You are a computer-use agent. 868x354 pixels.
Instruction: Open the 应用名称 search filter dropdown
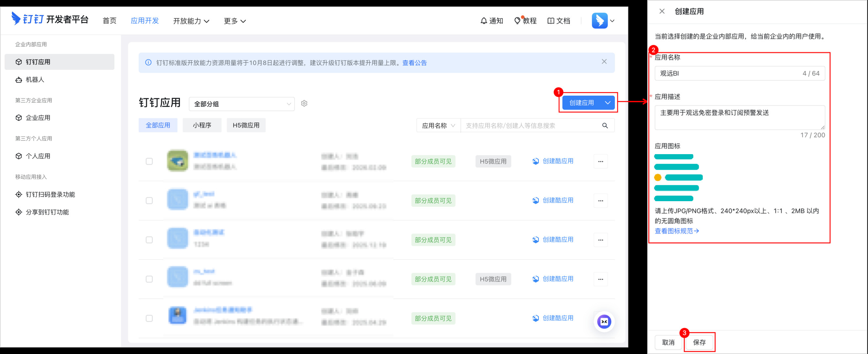pyautogui.click(x=438, y=126)
